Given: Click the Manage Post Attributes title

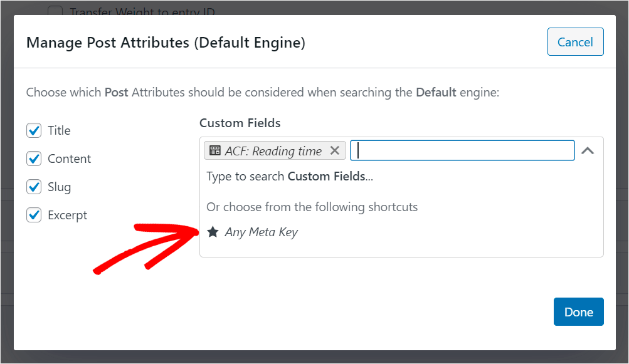Looking at the screenshot, I should (166, 43).
